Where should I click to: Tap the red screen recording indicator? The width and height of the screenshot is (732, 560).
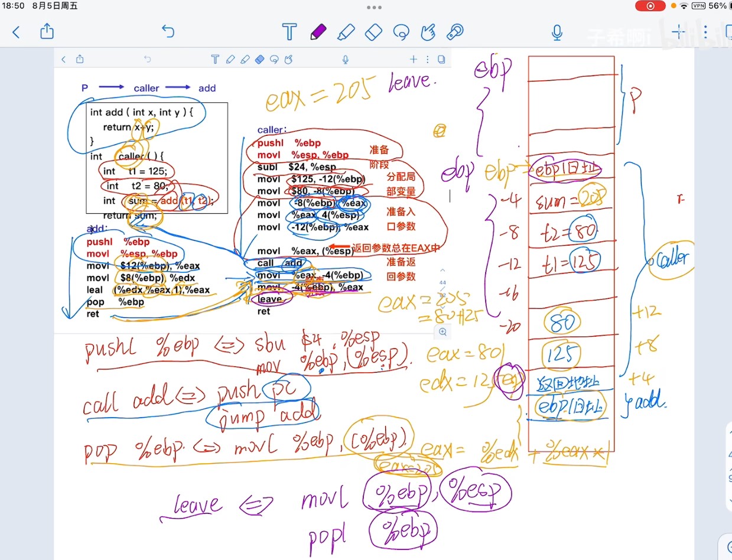pyautogui.click(x=650, y=6)
